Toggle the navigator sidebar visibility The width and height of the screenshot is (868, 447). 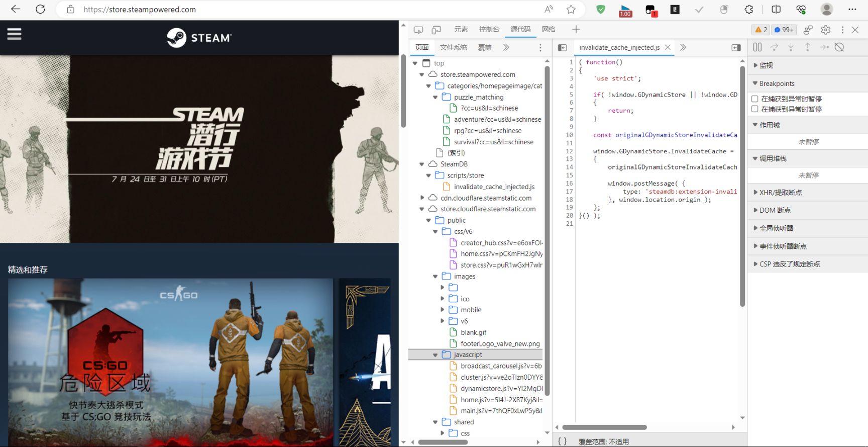563,47
